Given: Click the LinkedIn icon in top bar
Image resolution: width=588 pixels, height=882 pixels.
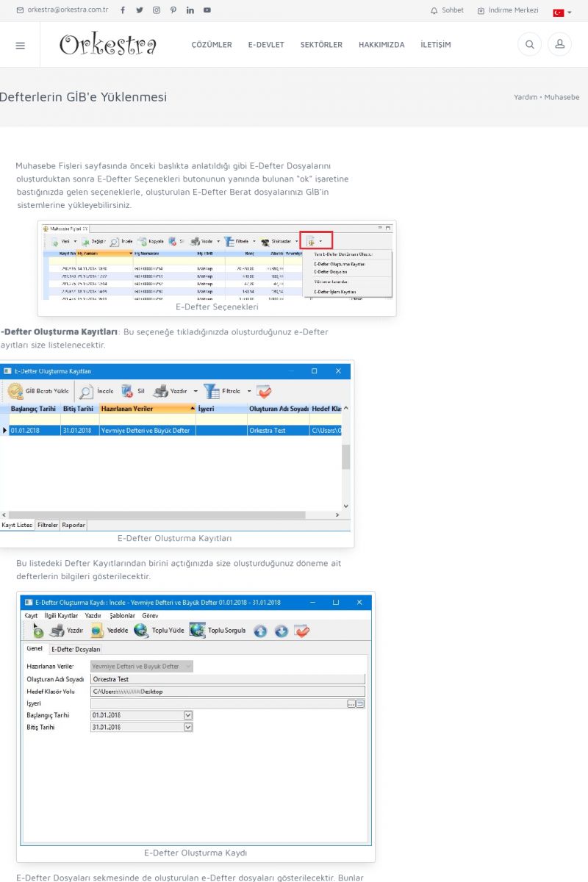Looking at the screenshot, I should [x=190, y=10].
